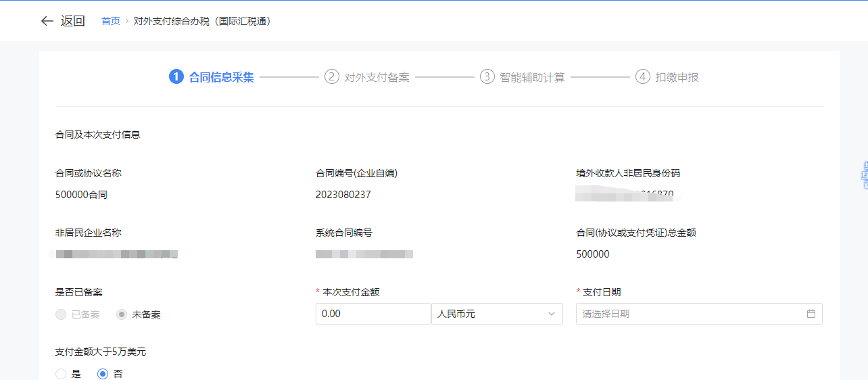
Task: Select the 未备案 radio option
Action: [122, 314]
